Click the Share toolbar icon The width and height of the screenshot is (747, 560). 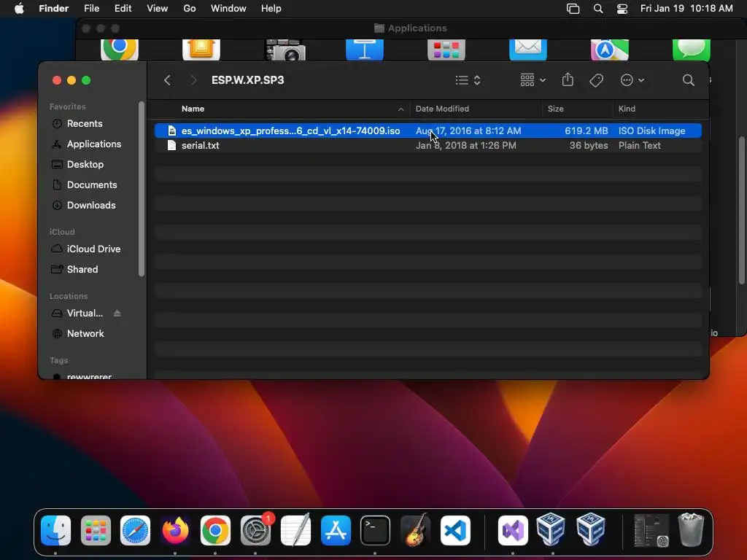[x=568, y=79]
